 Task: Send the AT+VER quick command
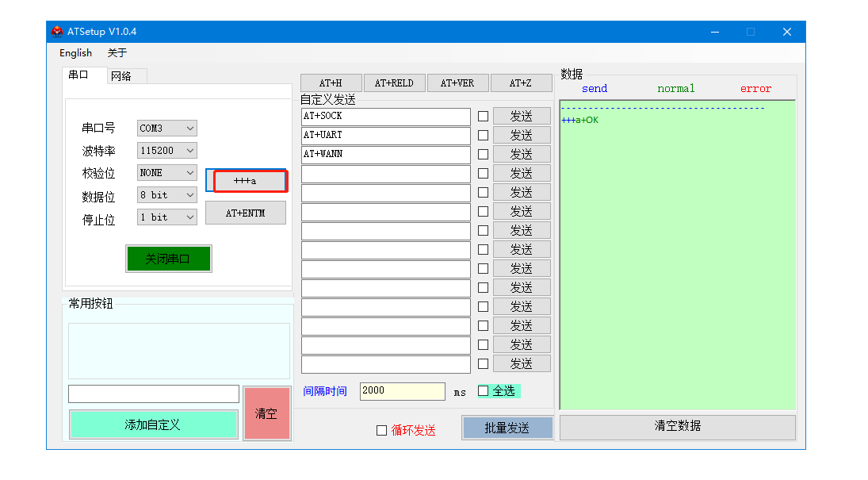[x=457, y=83]
